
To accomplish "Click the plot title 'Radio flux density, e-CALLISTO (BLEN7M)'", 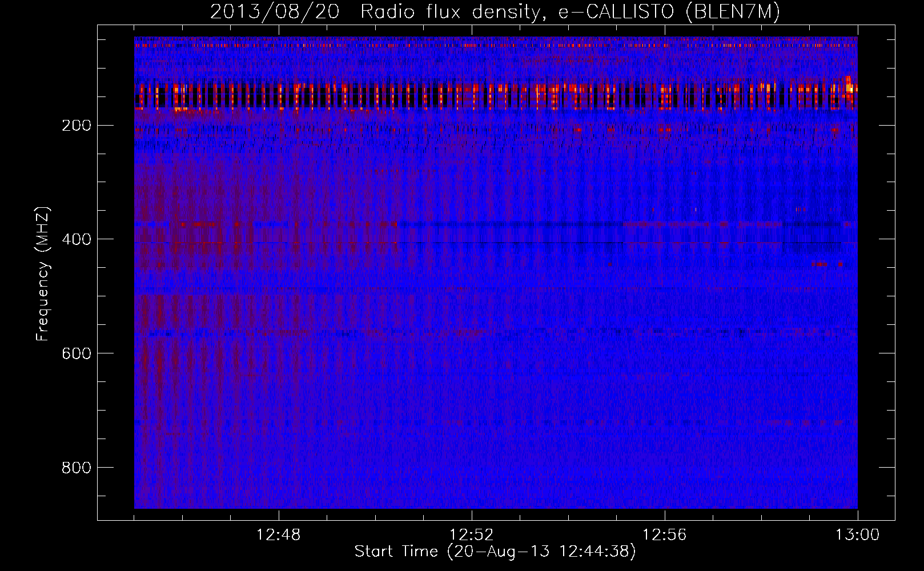I will 570,12.
